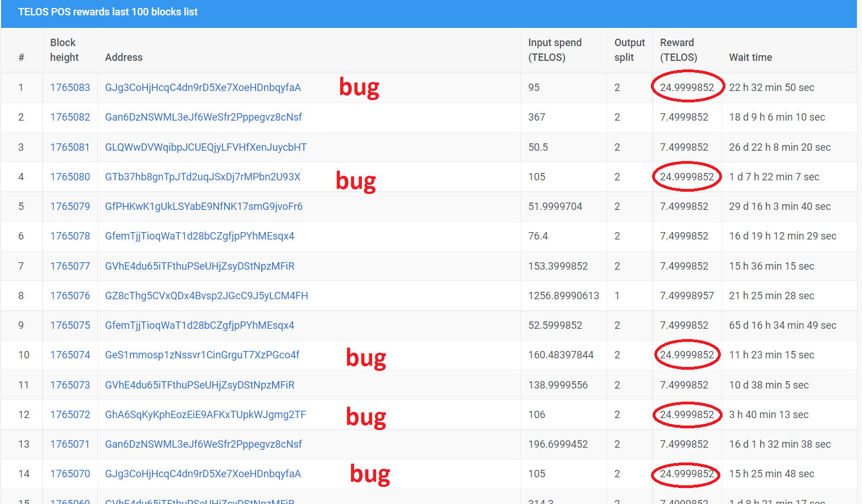The height and width of the screenshot is (504, 862).
Task: Select input spend value 153.3999852
Action: (x=558, y=266)
